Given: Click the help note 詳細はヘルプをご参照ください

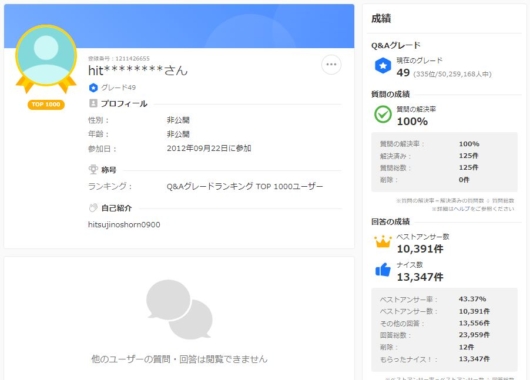Looking at the screenshot, I should (473, 209).
